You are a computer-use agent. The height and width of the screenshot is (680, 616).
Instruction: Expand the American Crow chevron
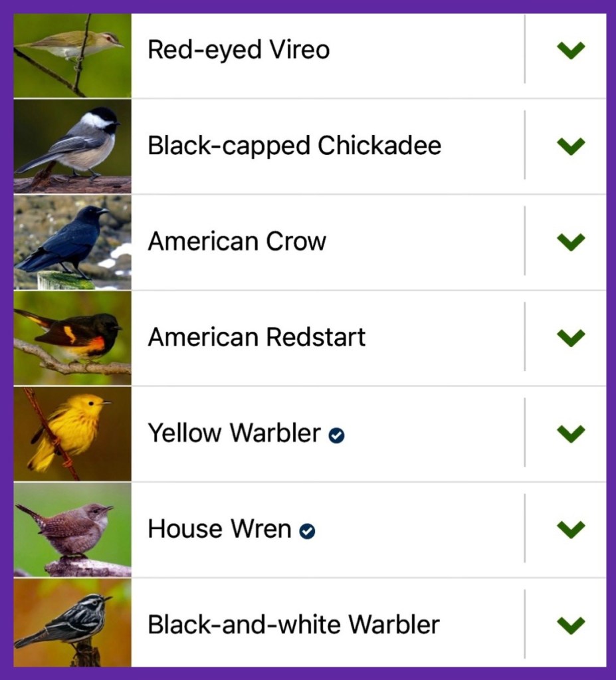[x=571, y=242]
